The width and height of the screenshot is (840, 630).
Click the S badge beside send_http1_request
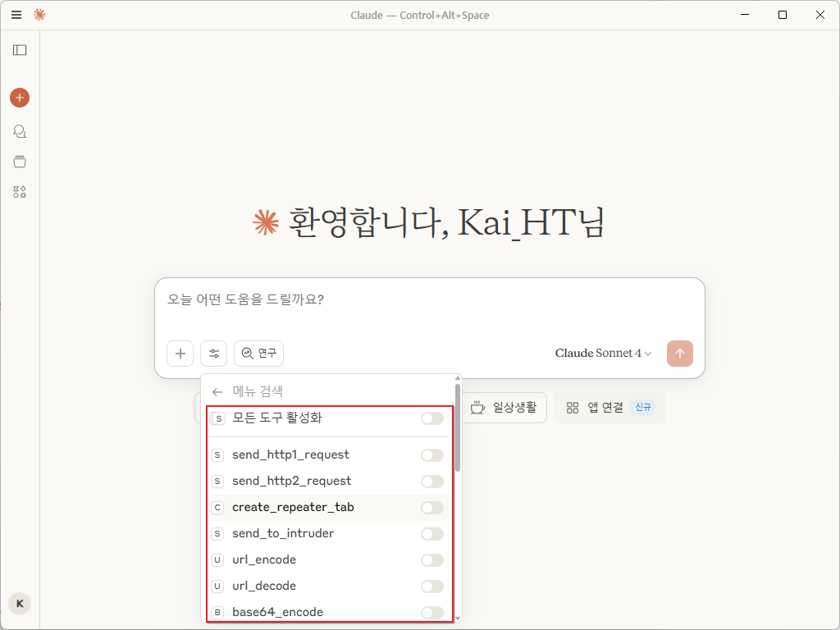coord(217,455)
